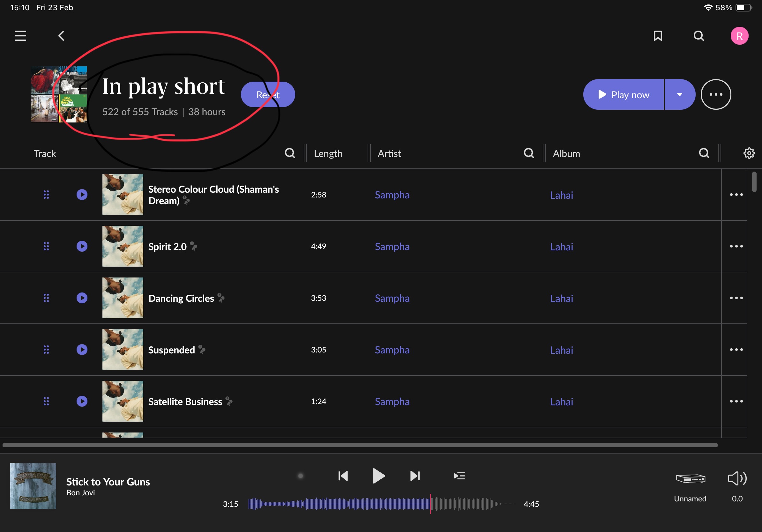Open the hamburger navigation menu
This screenshot has height=532, width=762.
coord(20,36)
